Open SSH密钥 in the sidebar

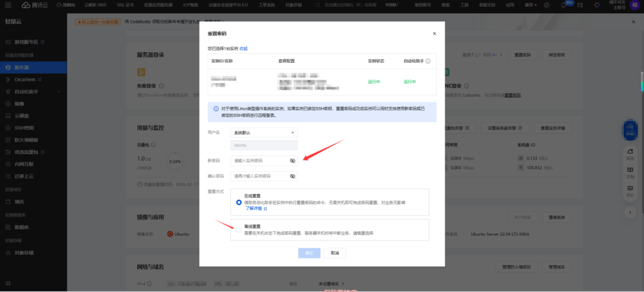click(23, 128)
